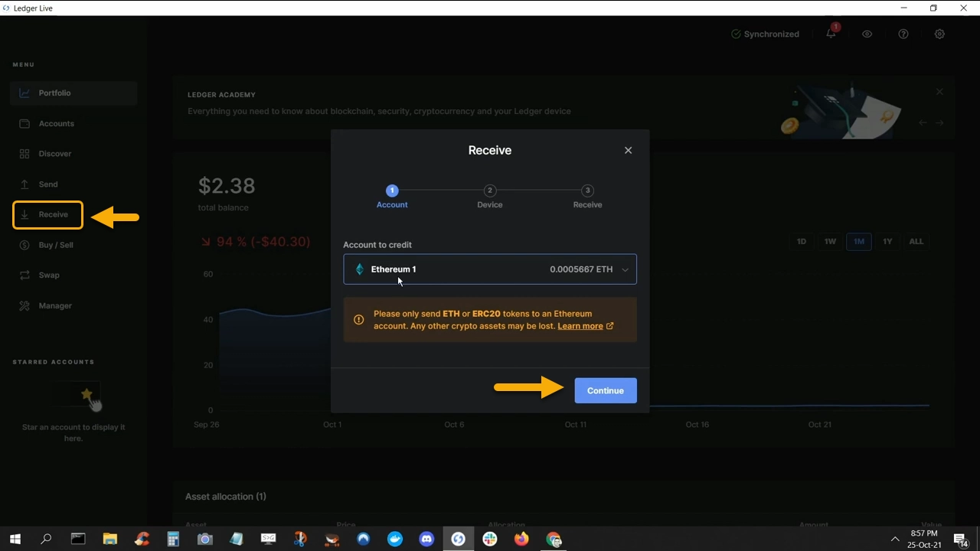
Task: Select the ALL chart range
Action: tap(916, 241)
